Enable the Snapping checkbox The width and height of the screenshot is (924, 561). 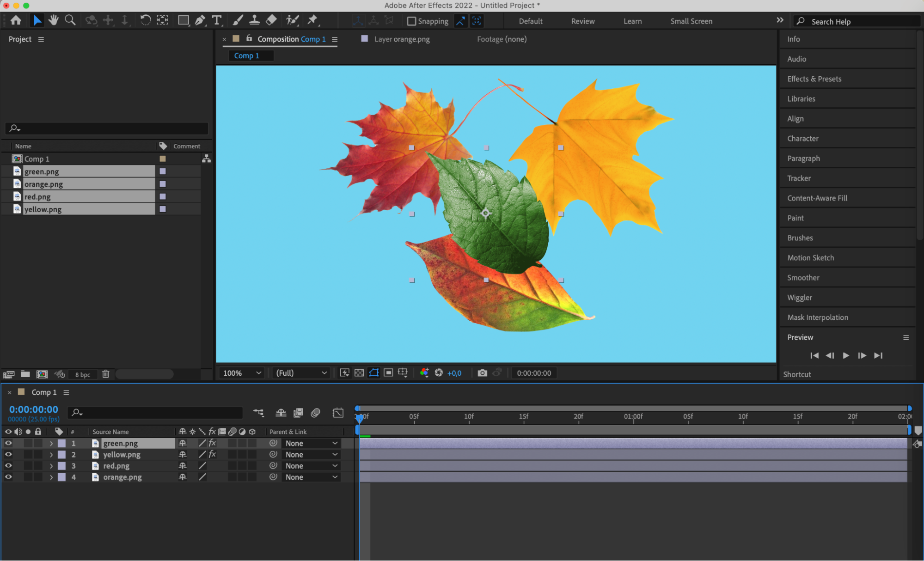(x=411, y=21)
